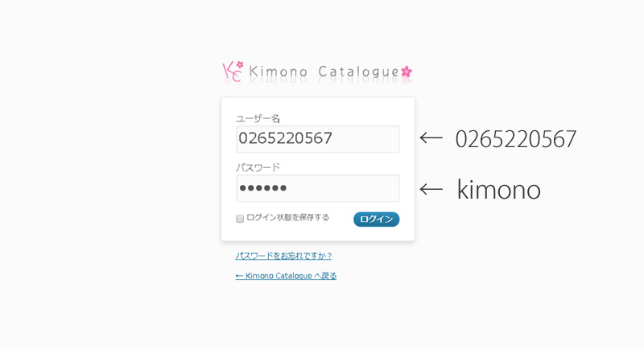Click the pink KC monogram logo icon
This screenshot has width=644, height=349.
[x=232, y=72]
